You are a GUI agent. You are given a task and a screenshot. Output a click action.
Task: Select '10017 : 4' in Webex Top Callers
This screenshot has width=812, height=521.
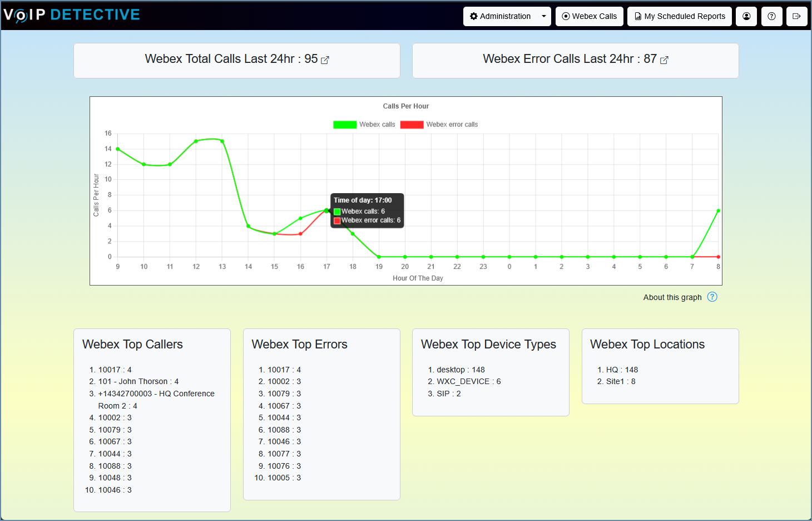[x=115, y=370]
